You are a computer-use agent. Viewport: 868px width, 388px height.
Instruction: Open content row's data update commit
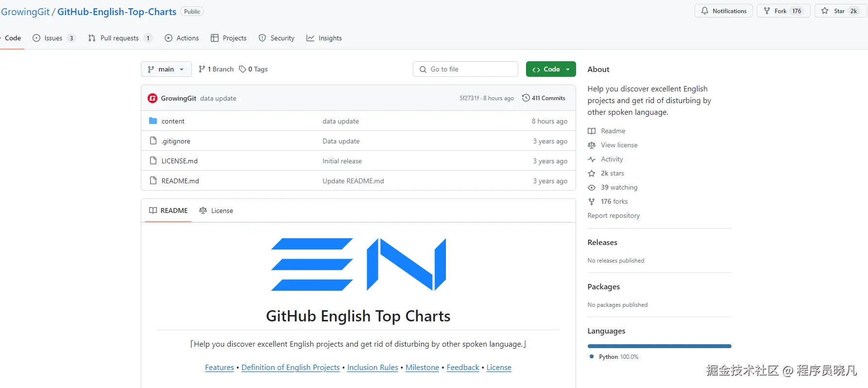point(340,121)
